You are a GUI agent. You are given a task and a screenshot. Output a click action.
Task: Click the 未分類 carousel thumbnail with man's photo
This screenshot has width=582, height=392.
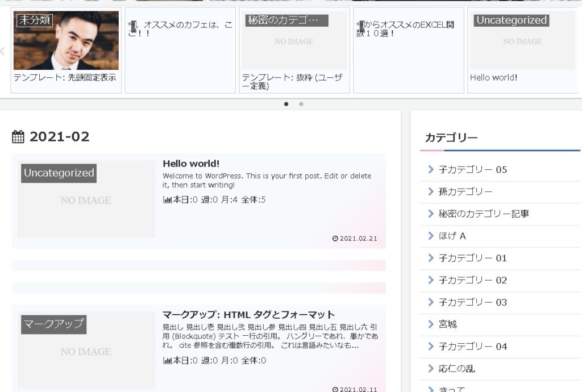tap(66, 41)
